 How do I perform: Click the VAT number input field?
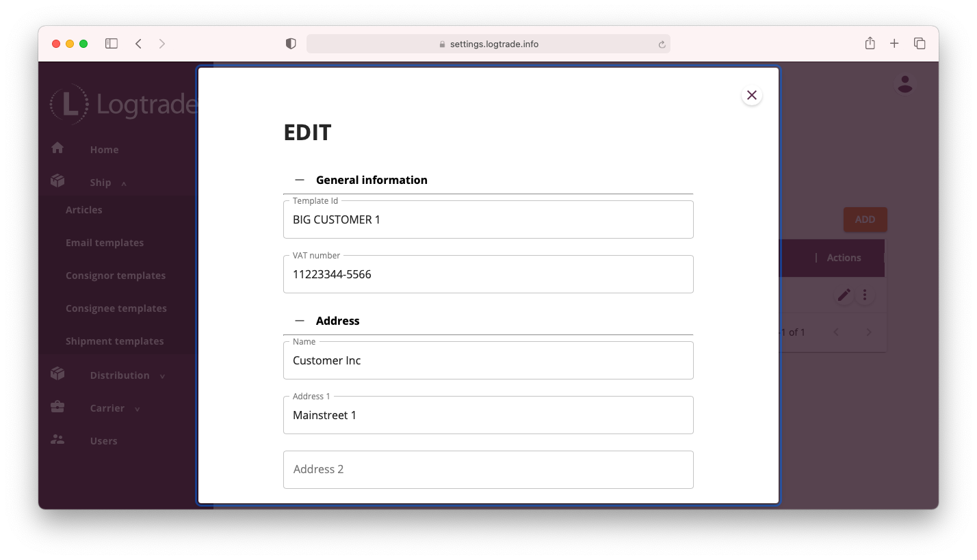pos(488,274)
